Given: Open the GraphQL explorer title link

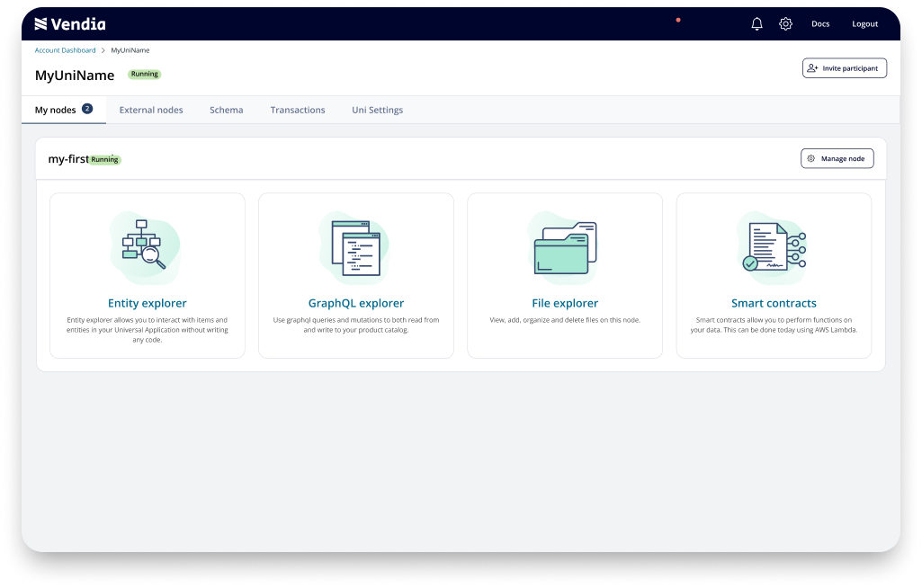Looking at the screenshot, I should (x=356, y=303).
